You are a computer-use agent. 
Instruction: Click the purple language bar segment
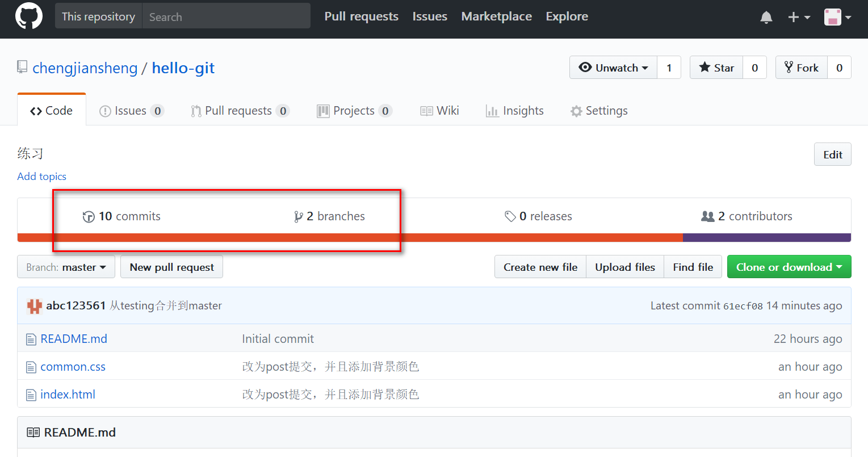point(767,238)
